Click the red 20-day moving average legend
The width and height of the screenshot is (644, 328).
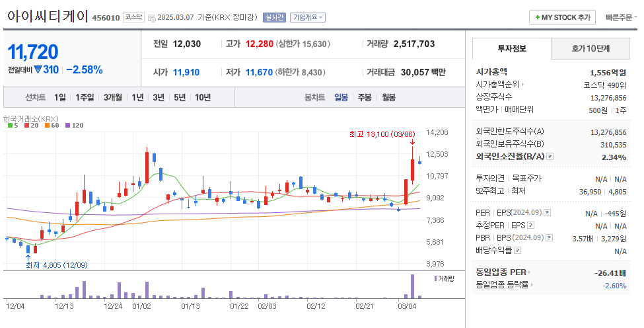[32, 126]
